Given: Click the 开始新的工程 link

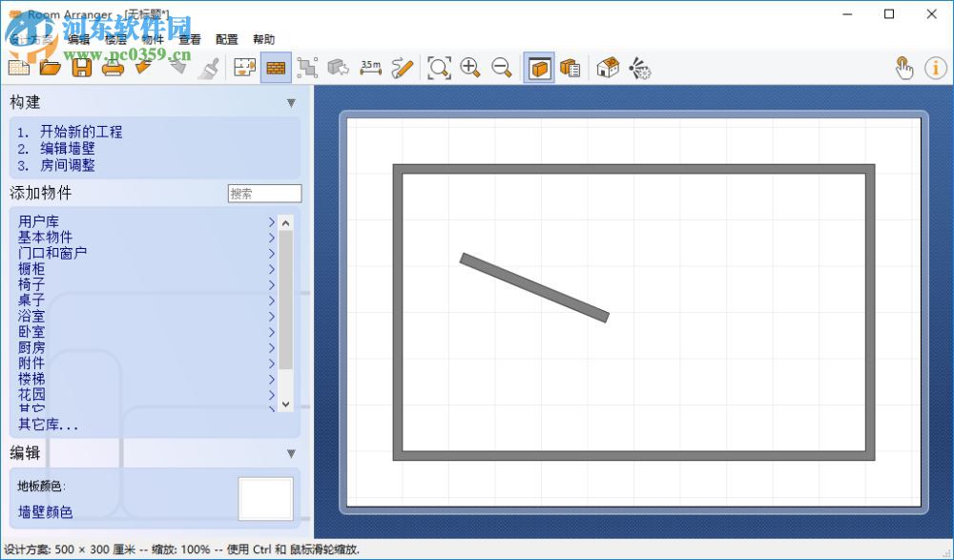Looking at the screenshot, I should pos(81,132).
